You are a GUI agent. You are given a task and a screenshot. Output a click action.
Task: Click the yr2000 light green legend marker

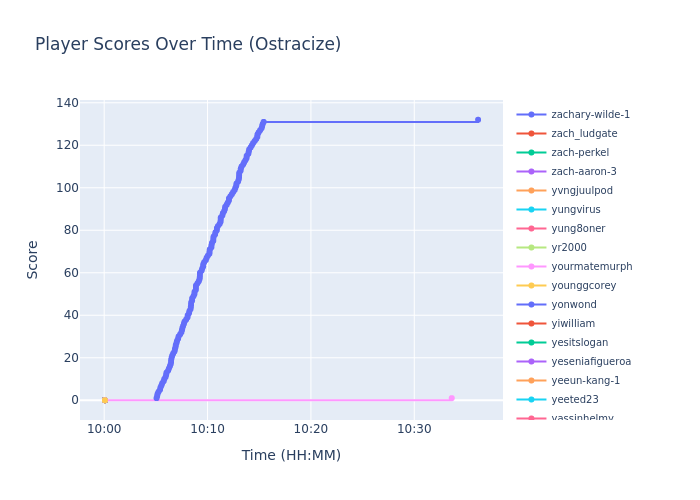point(531,248)
